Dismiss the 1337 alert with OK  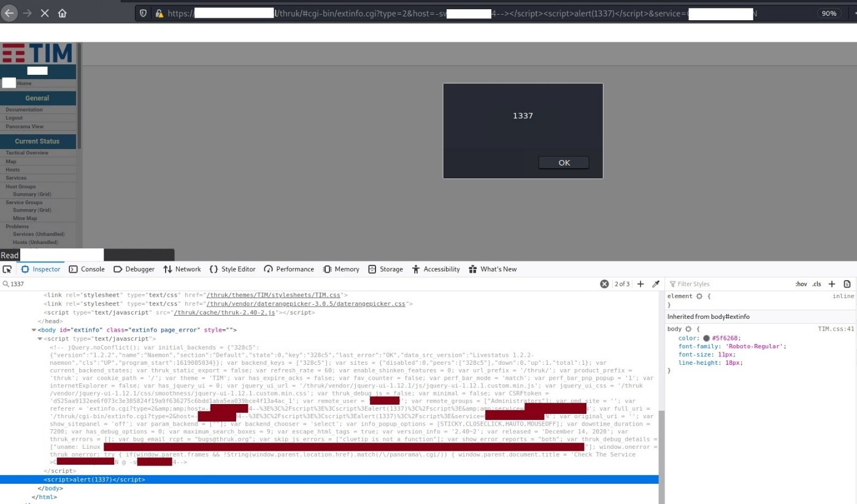tap(564, 162)
